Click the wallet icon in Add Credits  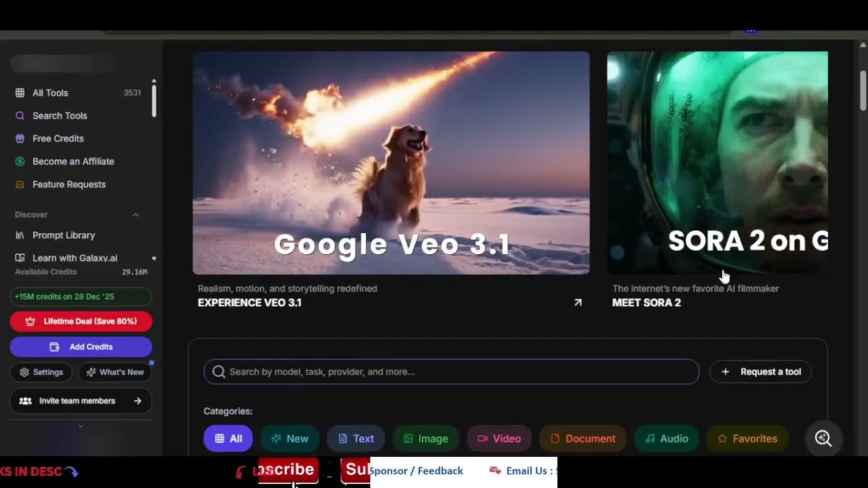coord(54,346)
